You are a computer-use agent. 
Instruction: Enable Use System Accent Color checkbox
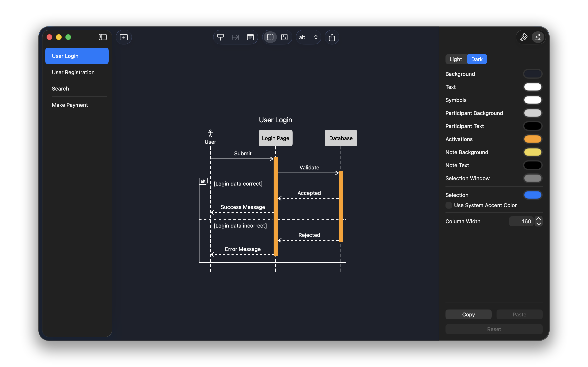point(449,205)
